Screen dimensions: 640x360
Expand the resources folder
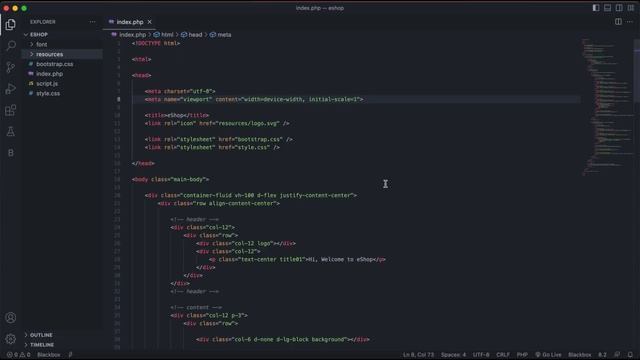[49, 54]
